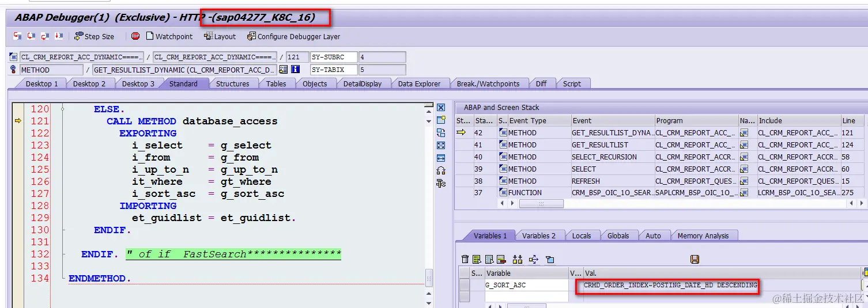The height and width of the screenshot is (308, 868).
Task: Click the insert row icon in the variables toolbar
Action: pos(477,260)
